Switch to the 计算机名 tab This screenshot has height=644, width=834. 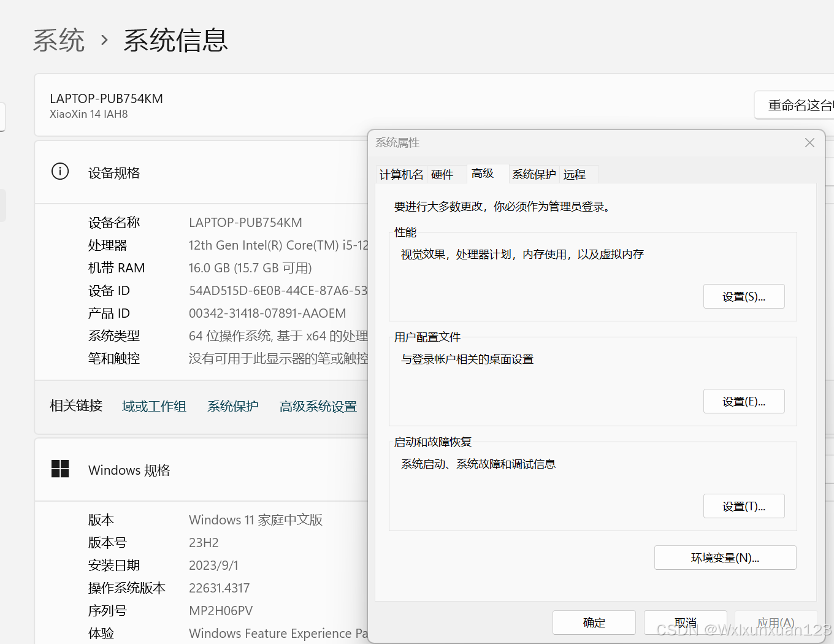[402, 175]
